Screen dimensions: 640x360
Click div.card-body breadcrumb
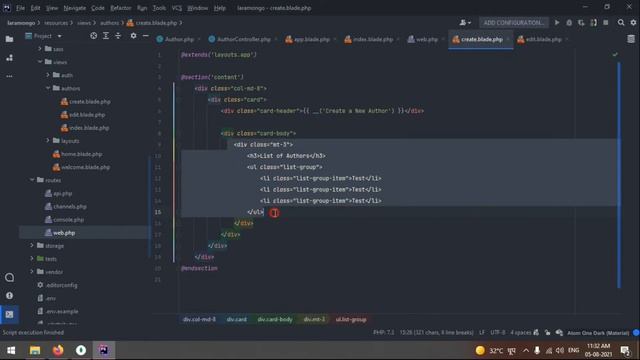point(275,319)
